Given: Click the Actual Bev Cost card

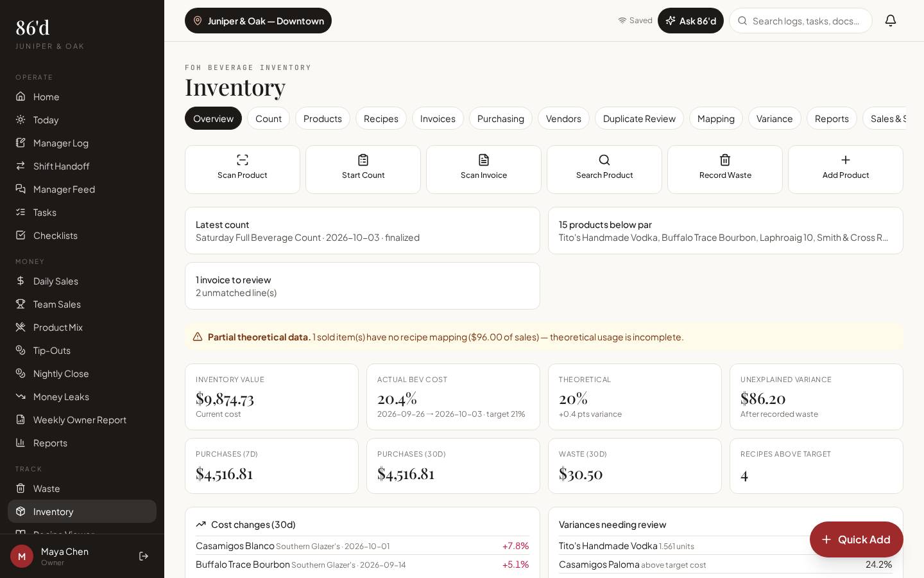Looking at the screenshot, I should [453, 397].
